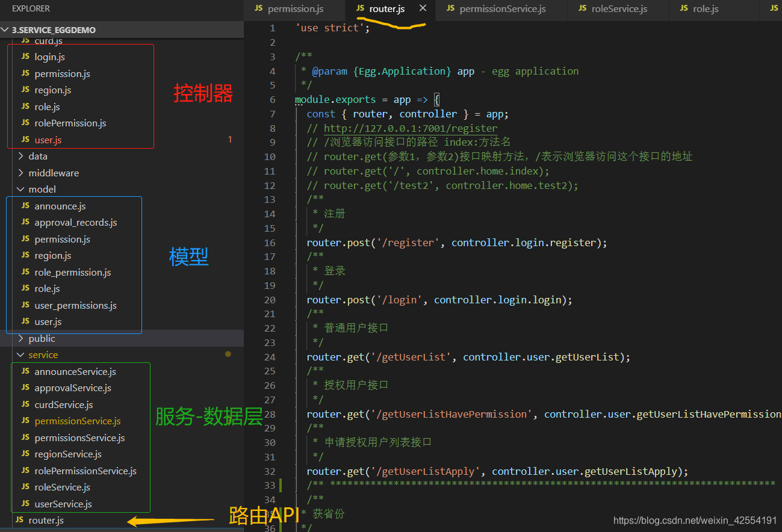Click the JS icon beside userService.js

pos(25,504)
